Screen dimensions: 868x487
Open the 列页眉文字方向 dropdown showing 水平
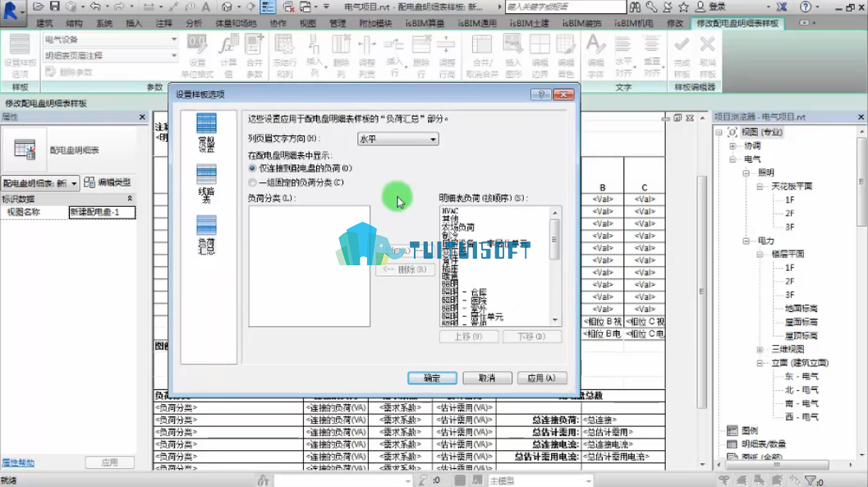pos(398,139)
